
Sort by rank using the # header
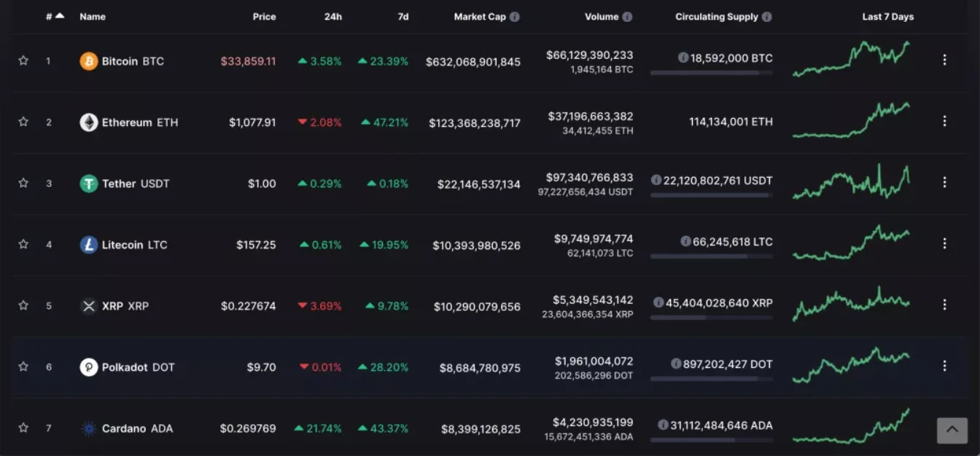click(55, 16)
